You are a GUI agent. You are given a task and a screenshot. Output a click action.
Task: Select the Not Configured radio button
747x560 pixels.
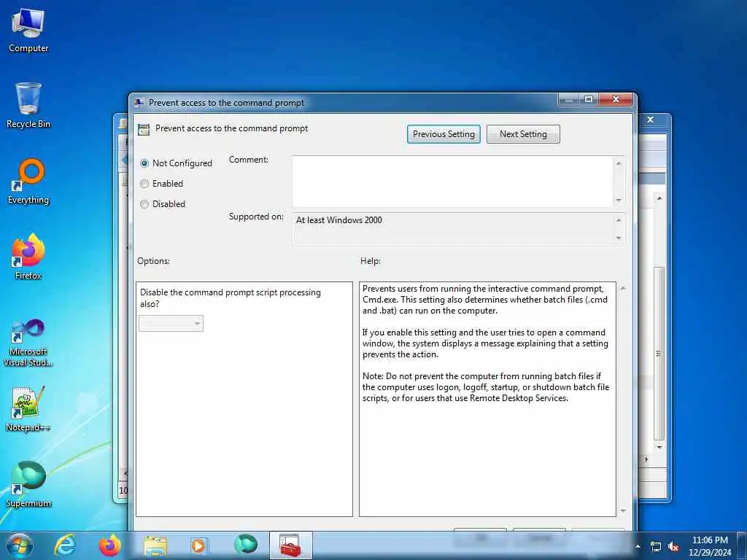coord(144,163)
